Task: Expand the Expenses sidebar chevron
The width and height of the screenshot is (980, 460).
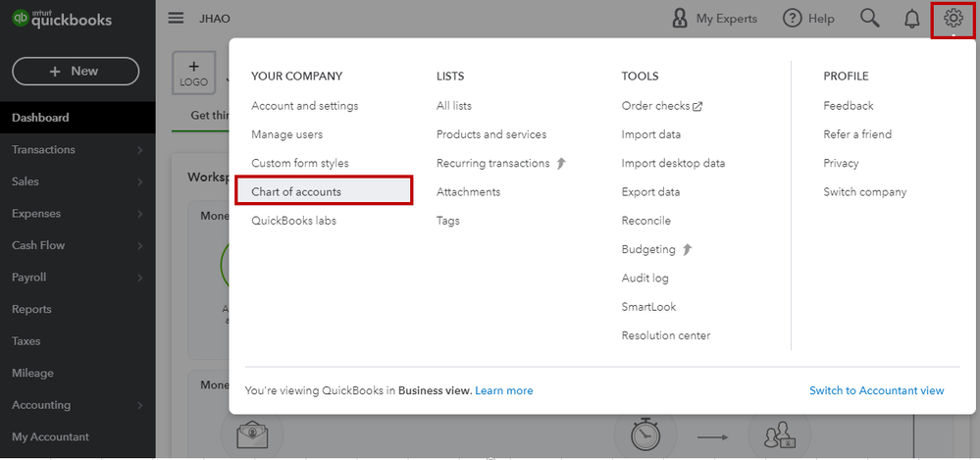Action: (x=140, y=214)
